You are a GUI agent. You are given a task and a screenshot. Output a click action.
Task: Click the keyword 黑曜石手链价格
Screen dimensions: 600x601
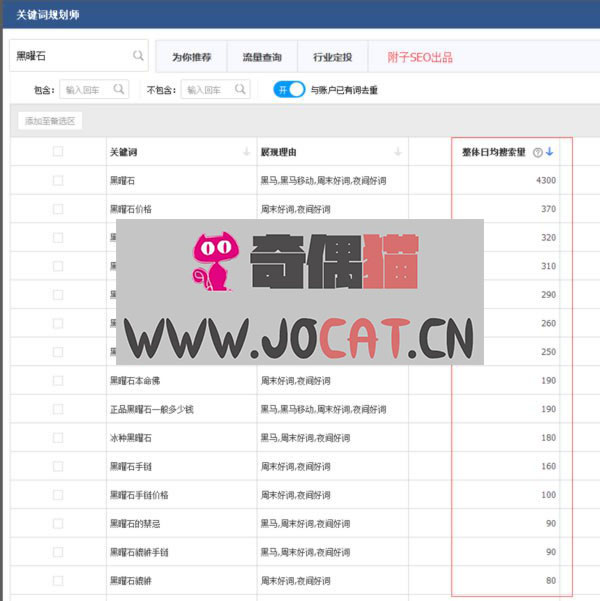[x=139, y=495]
